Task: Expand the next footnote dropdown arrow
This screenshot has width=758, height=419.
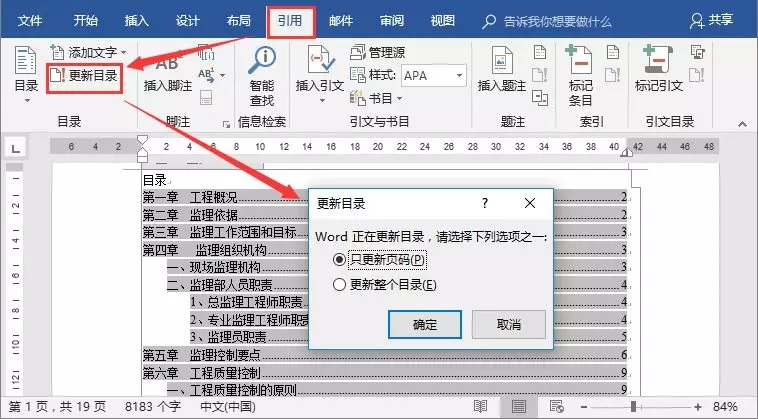Action: (x=222, y=75)
